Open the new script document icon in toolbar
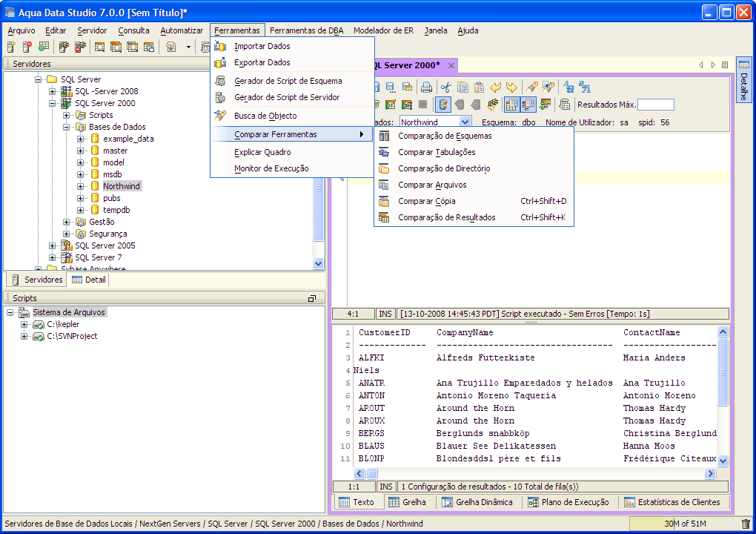This screenshot has width=756, height=534. point(170,47)
